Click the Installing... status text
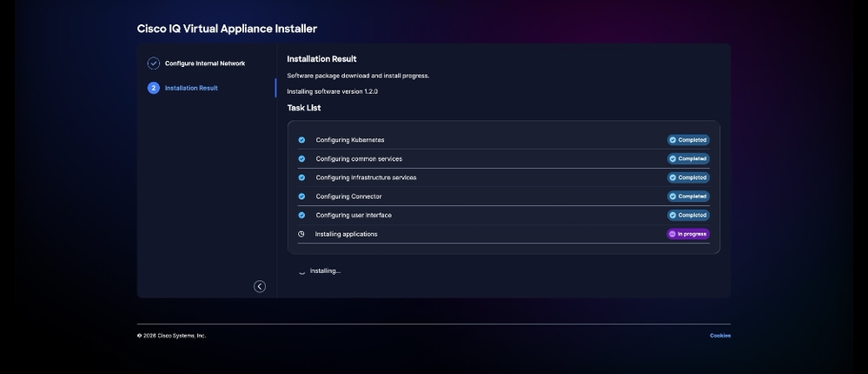Image resolution: width=868 pixels, height=374 pixels. [325, 271]
